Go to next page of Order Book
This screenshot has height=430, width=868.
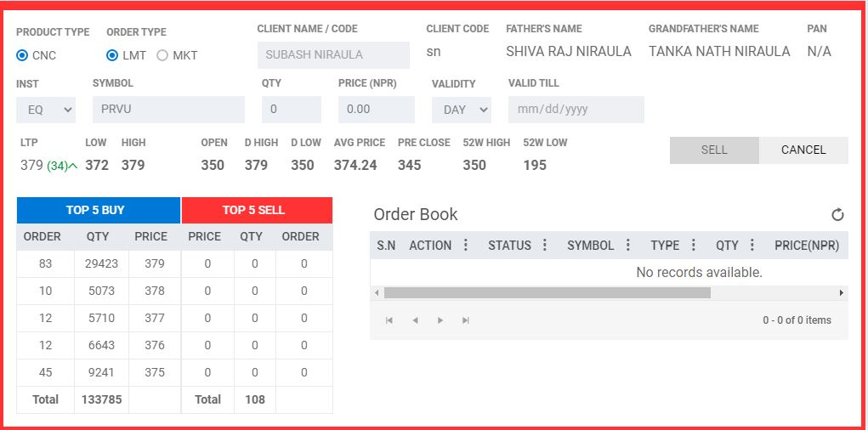pyautogui.click(x=440, y=320)
